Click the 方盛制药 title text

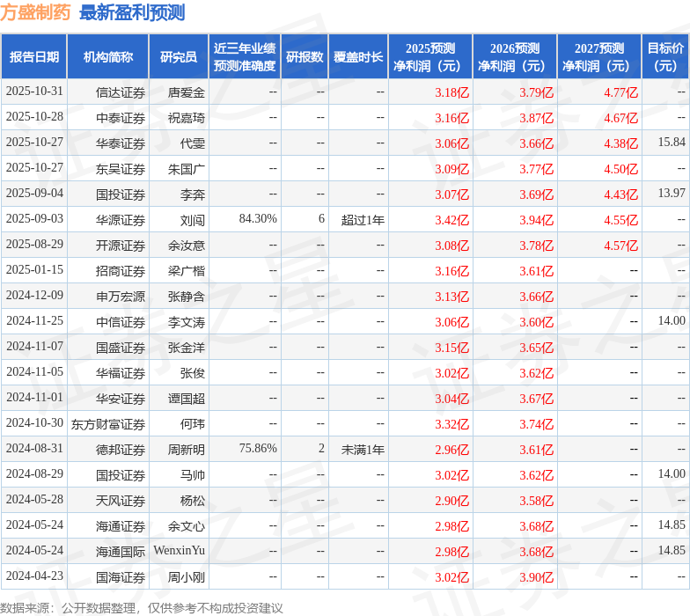(x=35, y=12)
